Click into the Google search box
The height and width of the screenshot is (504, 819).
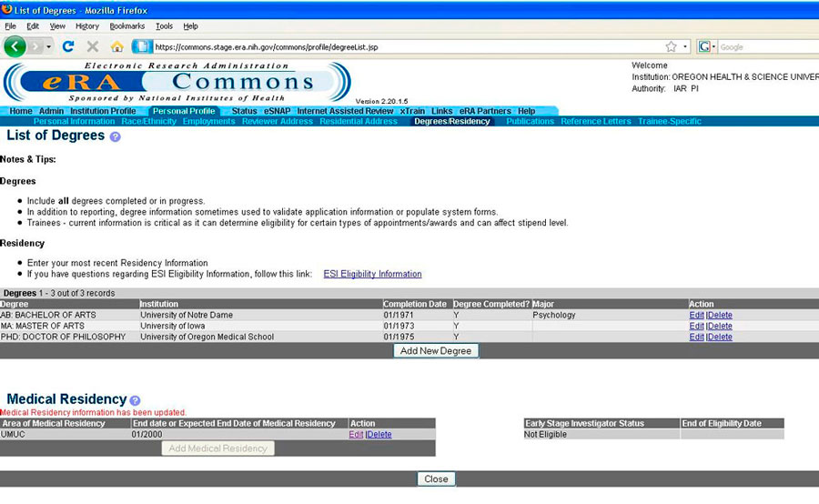pos(768,47)
